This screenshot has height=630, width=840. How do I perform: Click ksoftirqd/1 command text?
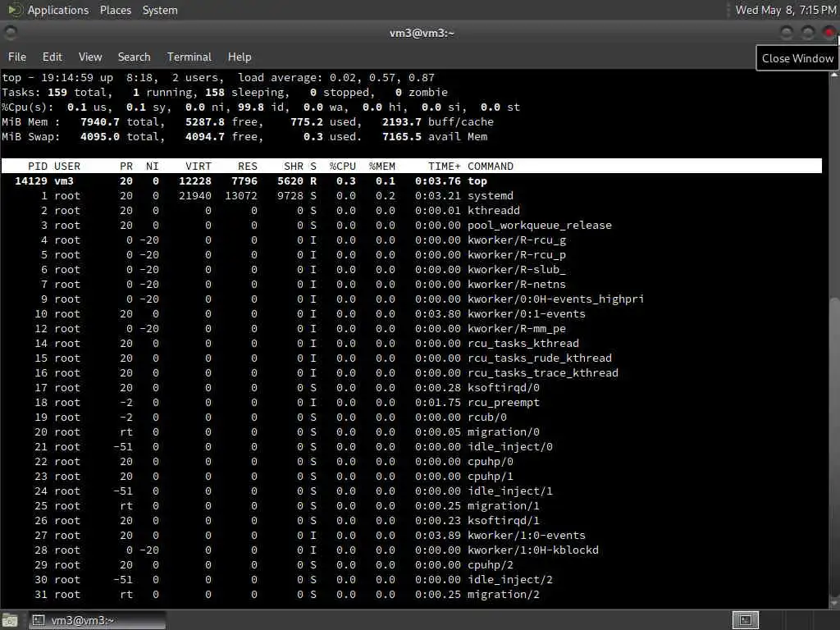[x=503, y=521]
